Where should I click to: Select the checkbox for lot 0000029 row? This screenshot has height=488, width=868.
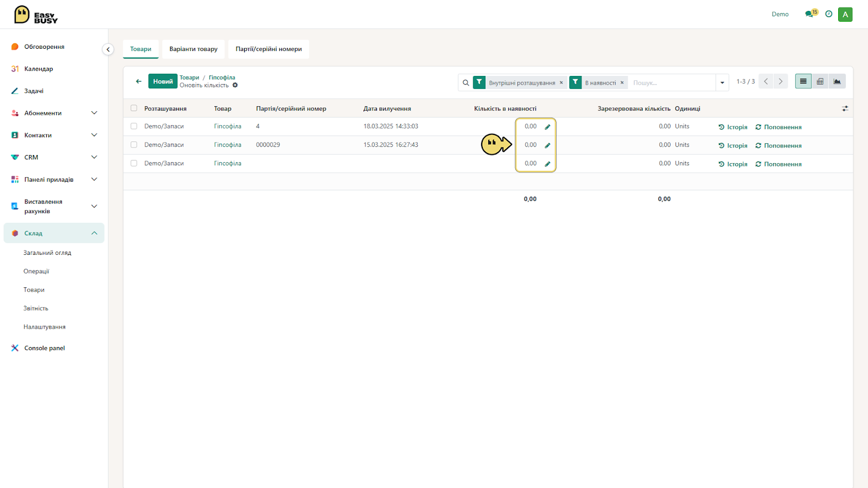134,145
